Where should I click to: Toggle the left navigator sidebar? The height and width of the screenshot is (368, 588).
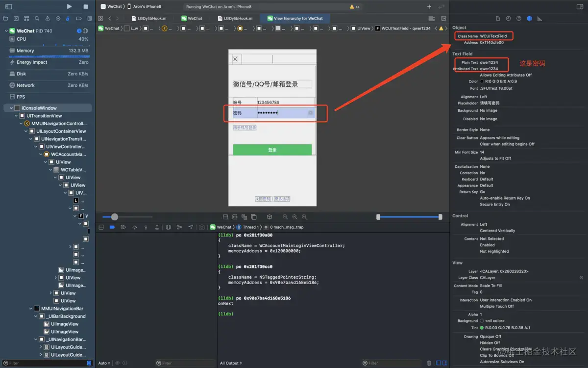9,6
